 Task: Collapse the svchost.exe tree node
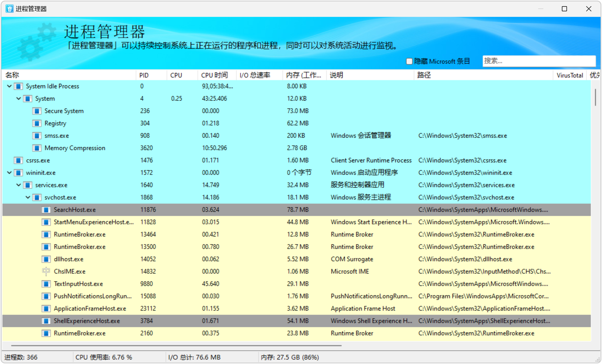28,197
